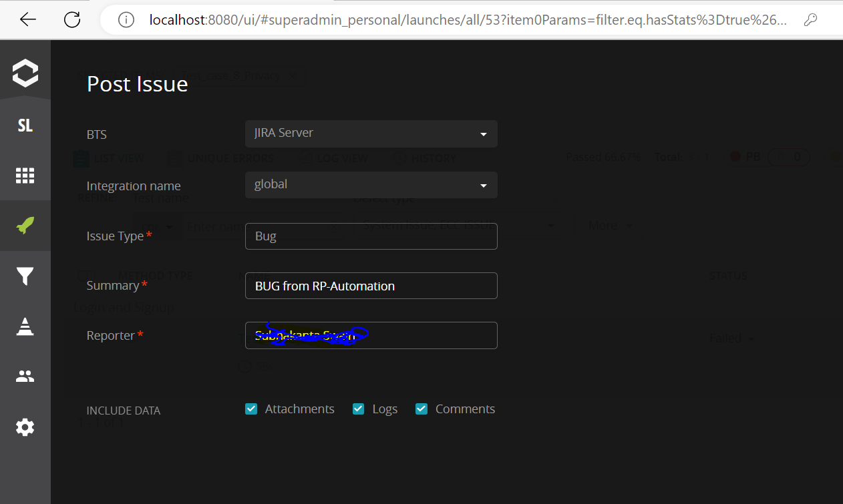
Task: Uncheck the Attachments checkbox
Action: coord(250,409)
